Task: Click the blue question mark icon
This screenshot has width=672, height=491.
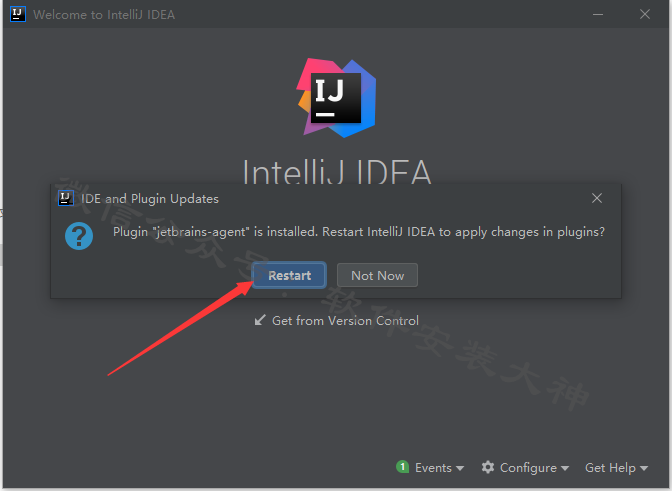Action: [79, 236]
